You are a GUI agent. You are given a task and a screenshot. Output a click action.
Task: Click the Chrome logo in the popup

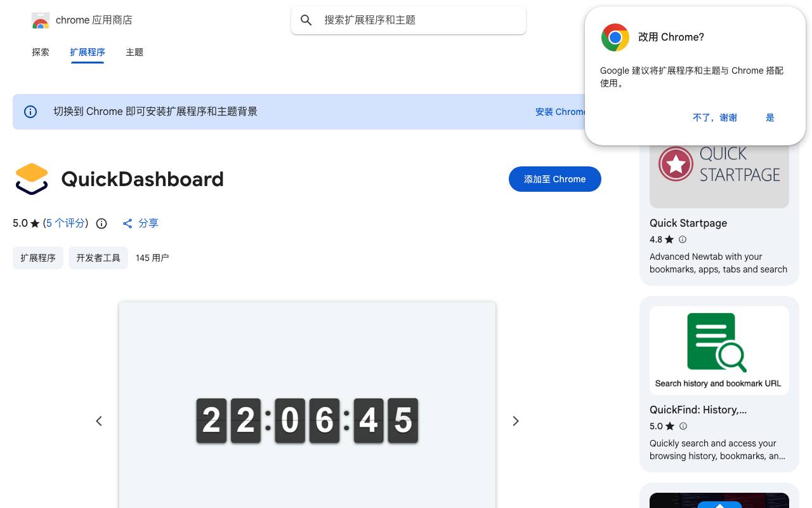pos(615,37)
